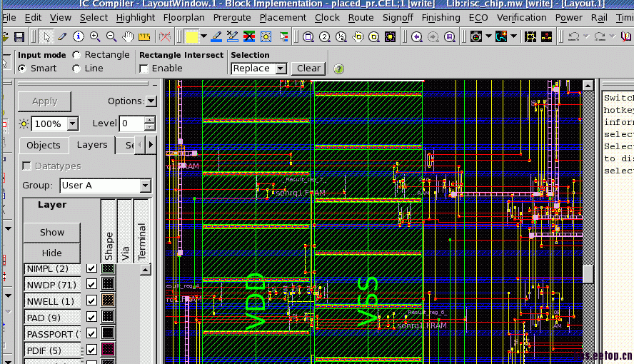Click the layer Show button
This screenshot has height=364, width=634.
(51, 232)
